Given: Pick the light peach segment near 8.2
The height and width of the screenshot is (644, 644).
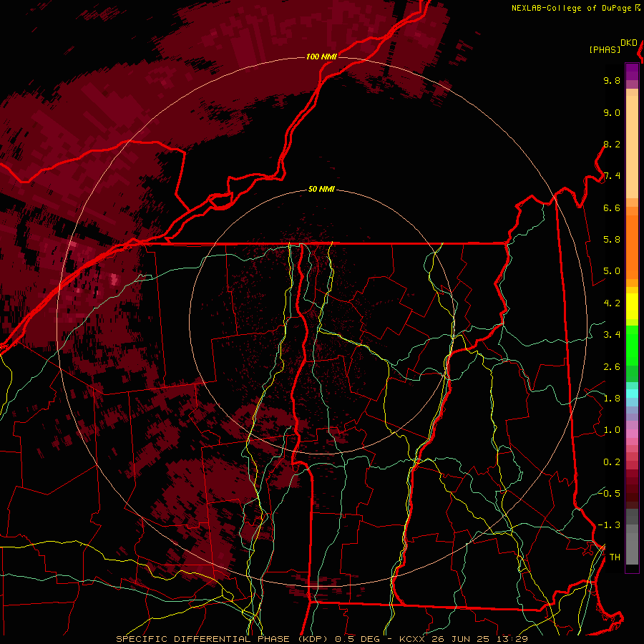Looking at the screenshot, I should [632, 148].
